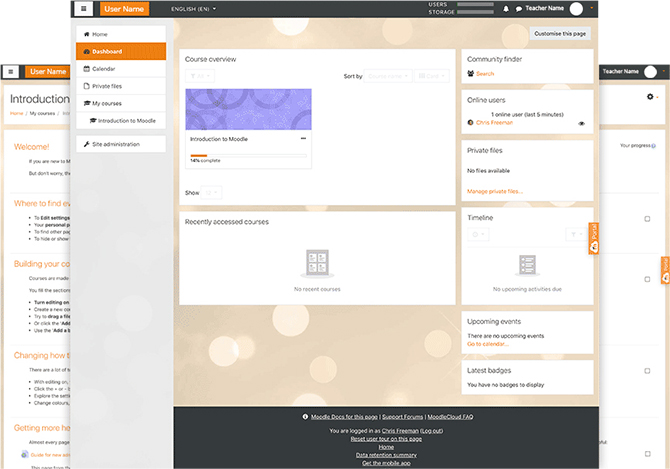Open the Portal side tab
Image resolution: width=670 pixels, height=469 pixels.
click(594, 238)
